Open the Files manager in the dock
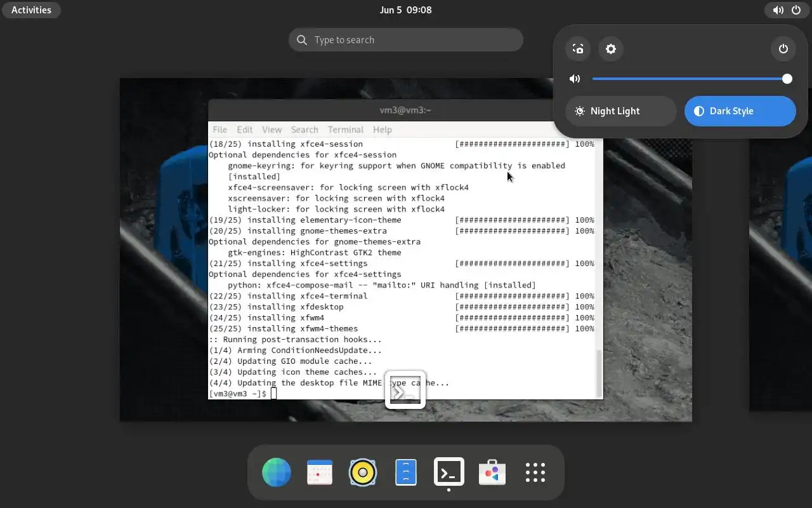 click(406, 472)
